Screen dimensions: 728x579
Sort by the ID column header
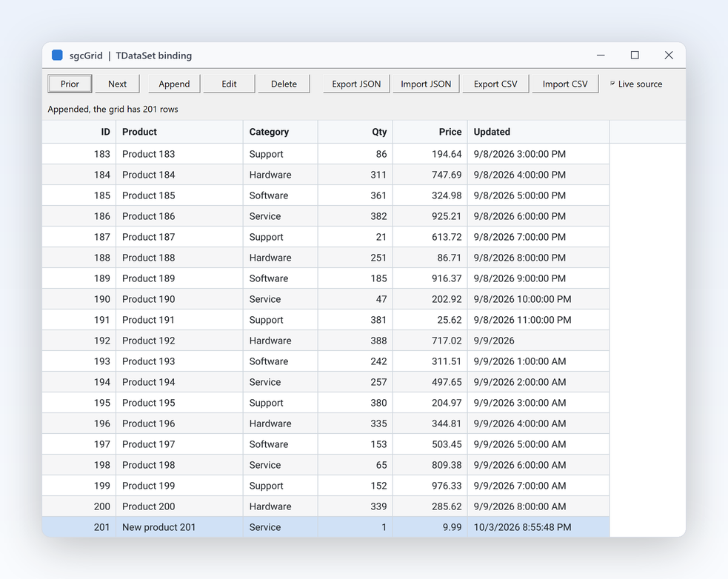coord(79,132)
